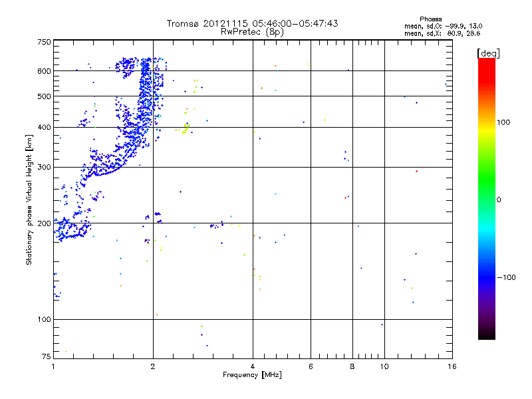Click the y-axis tick label "750"
The width and height of the screenshot is (532, 399).
point(44,42)
